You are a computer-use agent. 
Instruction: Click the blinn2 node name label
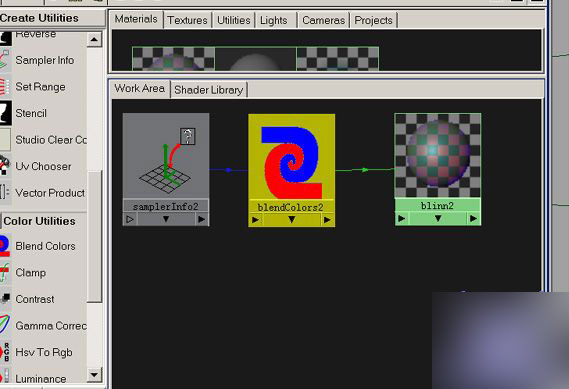[x=438, y=206]
